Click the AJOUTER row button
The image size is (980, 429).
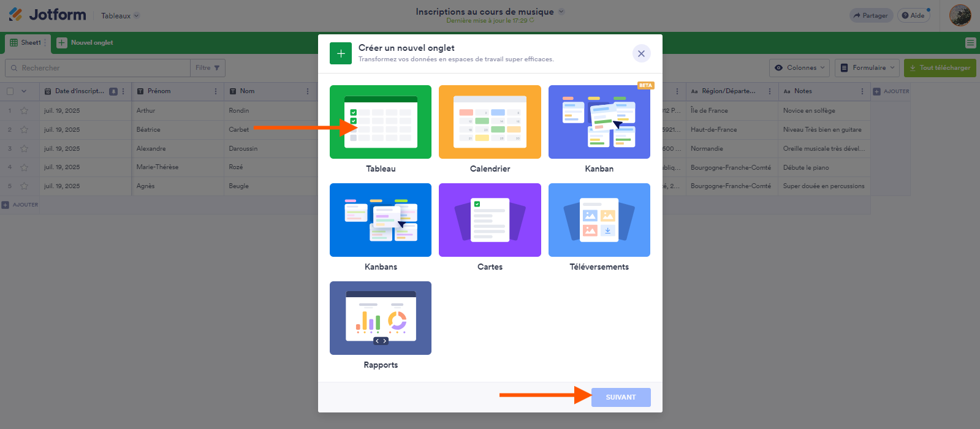20,205
